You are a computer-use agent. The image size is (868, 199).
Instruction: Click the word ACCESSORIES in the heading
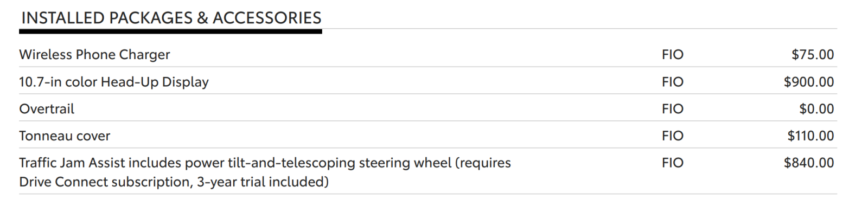(x=267, y=18)
